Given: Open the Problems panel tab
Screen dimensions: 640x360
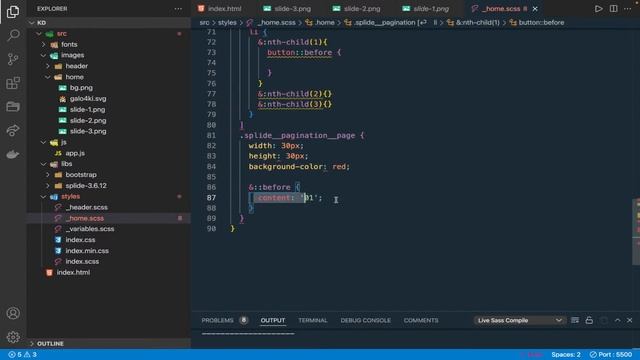Looking at the screenshot, I should click(218, 320).
